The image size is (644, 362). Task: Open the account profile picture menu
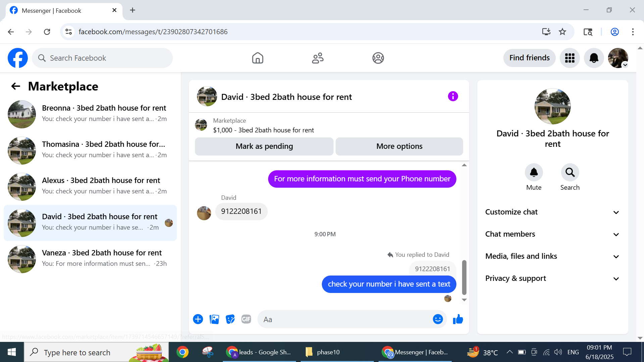(618, 58)
